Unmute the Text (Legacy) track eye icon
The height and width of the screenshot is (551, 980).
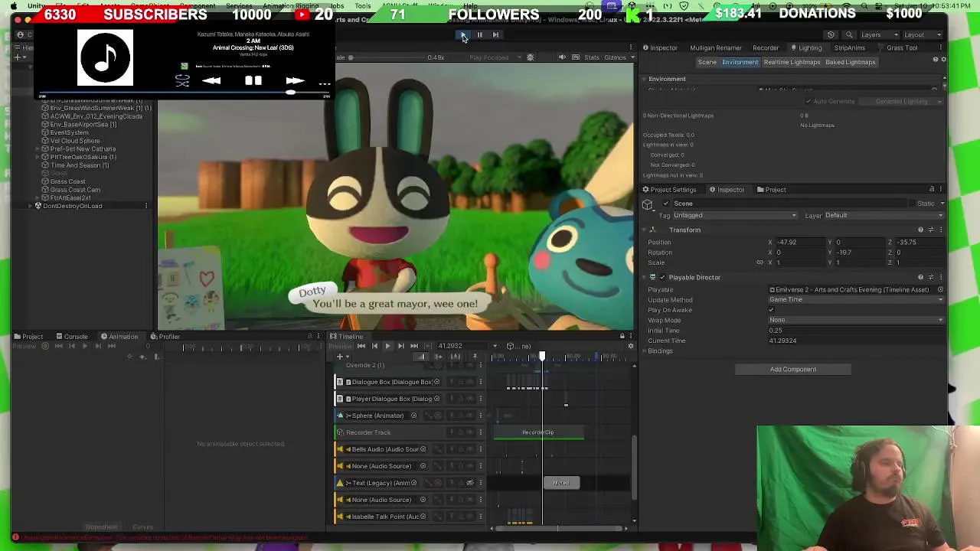(470, 483)
